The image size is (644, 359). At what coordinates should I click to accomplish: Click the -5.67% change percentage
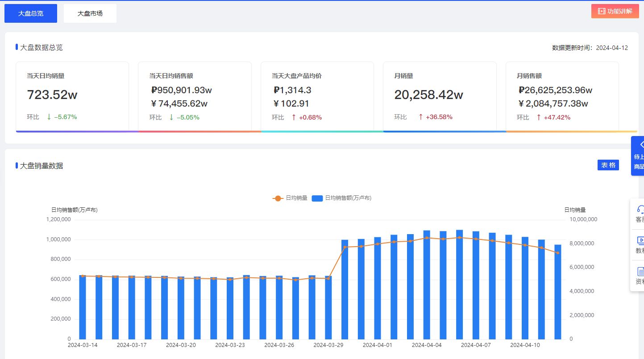pos(66,117)
